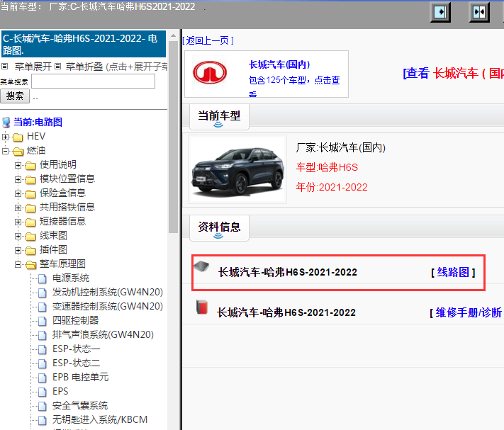Expand the 共用搭铁信息 node
Viewport: 504px width, 430px height.
pos(18,208)
